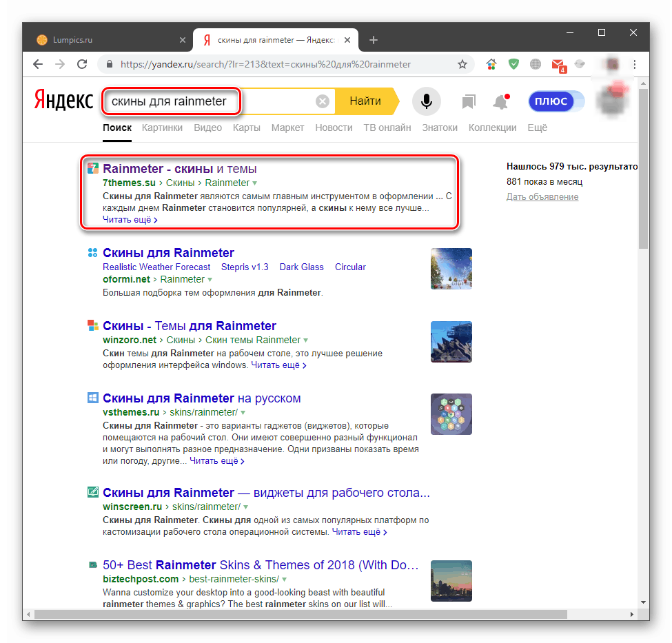Click the oformi.net favicon
This screenshot has width=672, height=643.
92,252
